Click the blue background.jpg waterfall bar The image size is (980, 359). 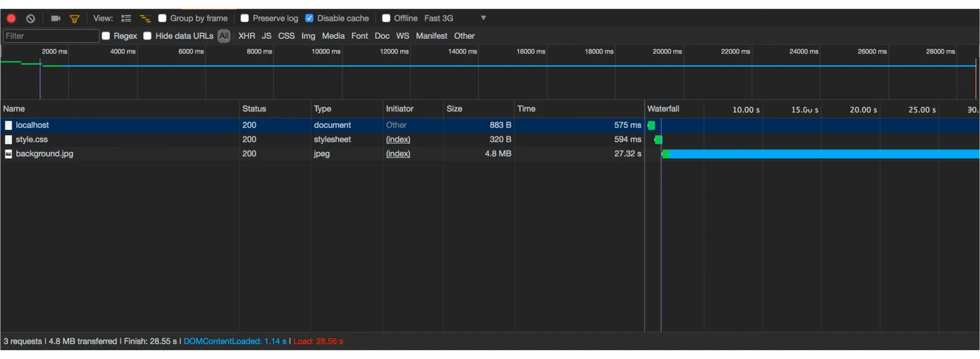pos(824,154)
